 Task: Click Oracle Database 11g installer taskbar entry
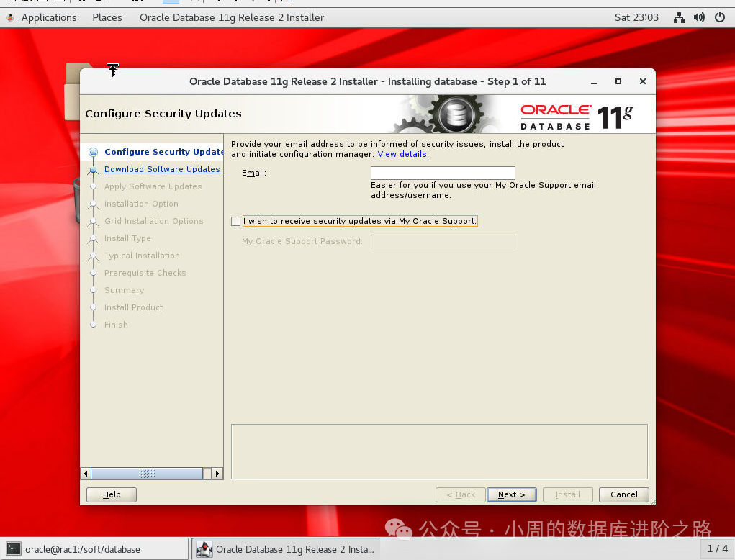[286, 548]
